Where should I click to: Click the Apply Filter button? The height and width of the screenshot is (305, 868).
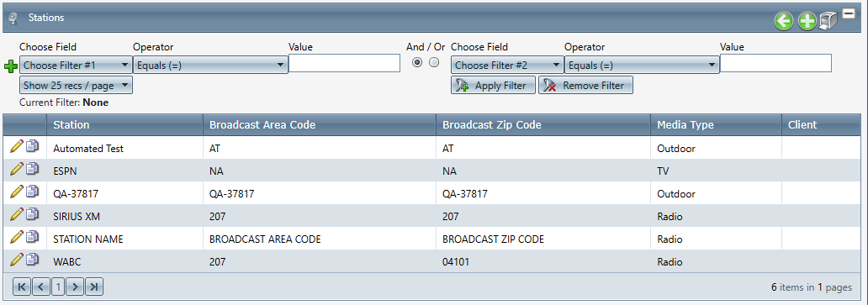(x=493, y=85)
